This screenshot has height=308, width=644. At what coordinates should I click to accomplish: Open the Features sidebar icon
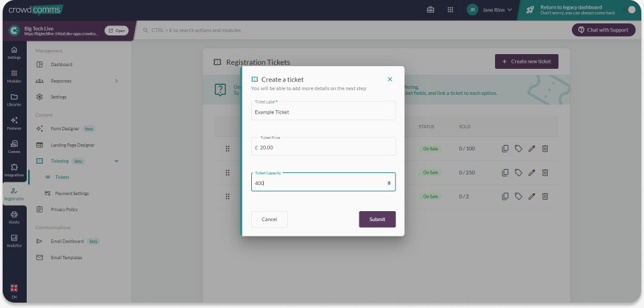pos(14,123)
